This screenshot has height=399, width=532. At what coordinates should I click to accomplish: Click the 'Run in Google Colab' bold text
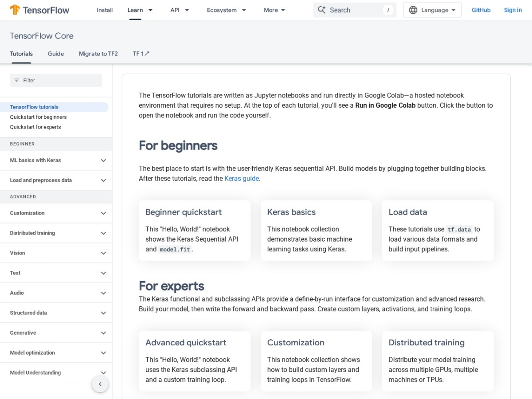[386, 106]
